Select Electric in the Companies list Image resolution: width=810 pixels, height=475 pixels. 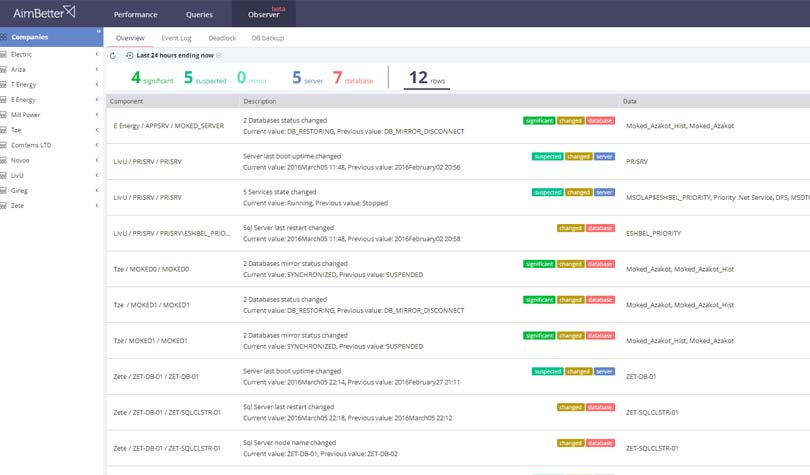(21, 54)
